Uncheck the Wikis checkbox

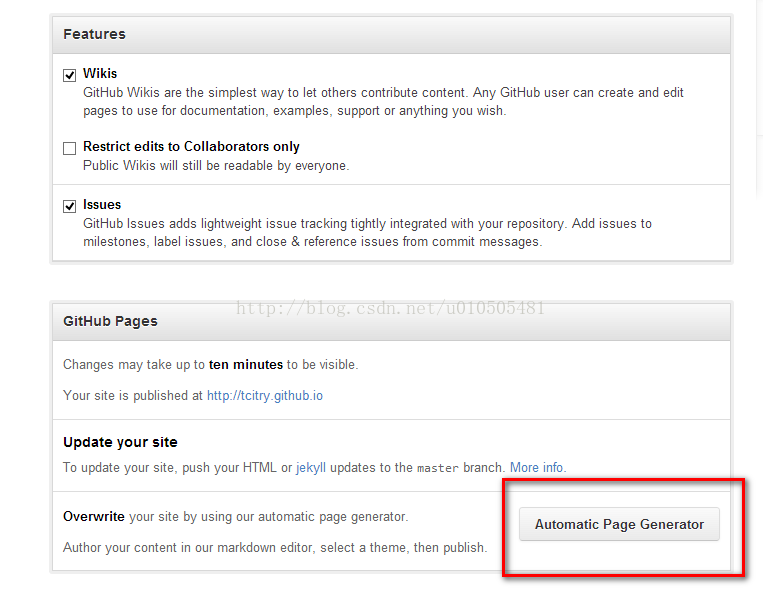[x=70, y=75]
